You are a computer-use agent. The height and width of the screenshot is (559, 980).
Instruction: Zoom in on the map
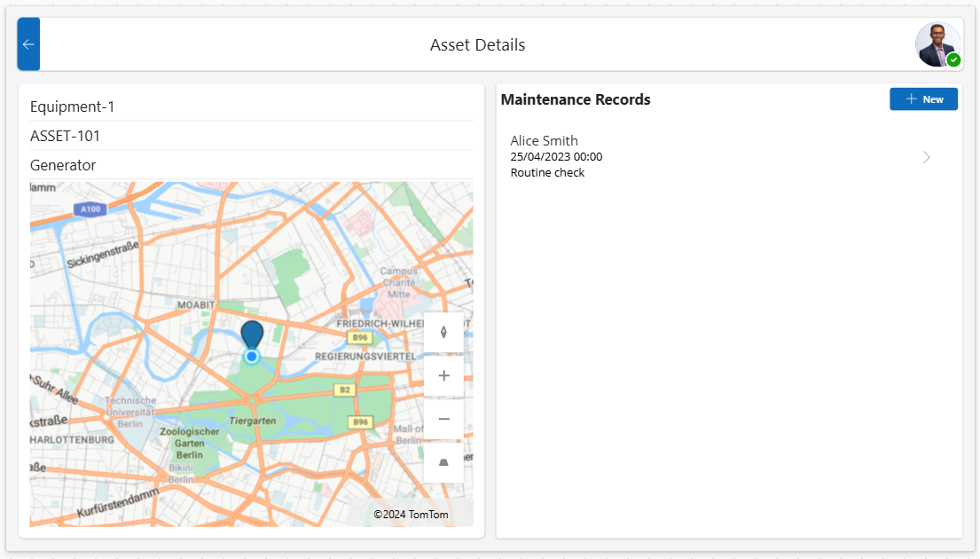point(443,375)
